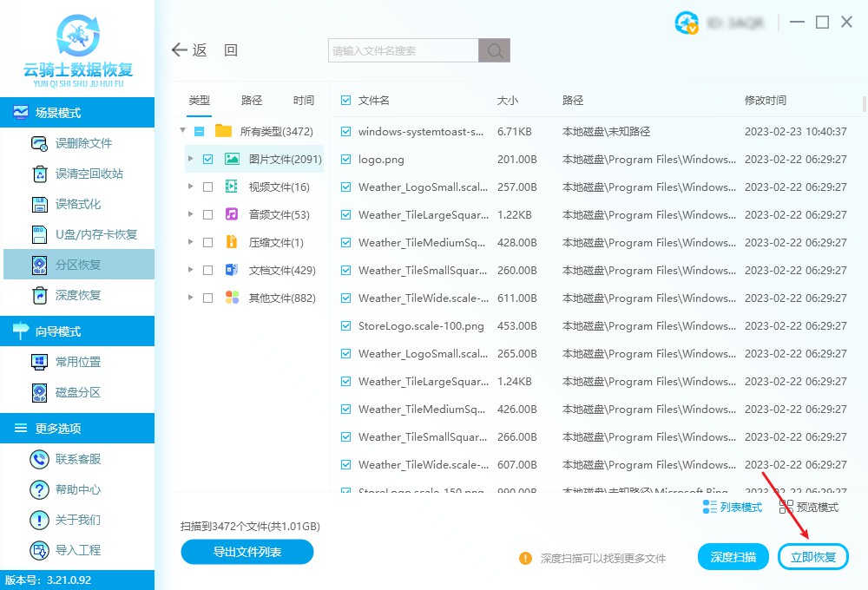Uncheck the 图片文件 checkbox

(x=207, y=159)
